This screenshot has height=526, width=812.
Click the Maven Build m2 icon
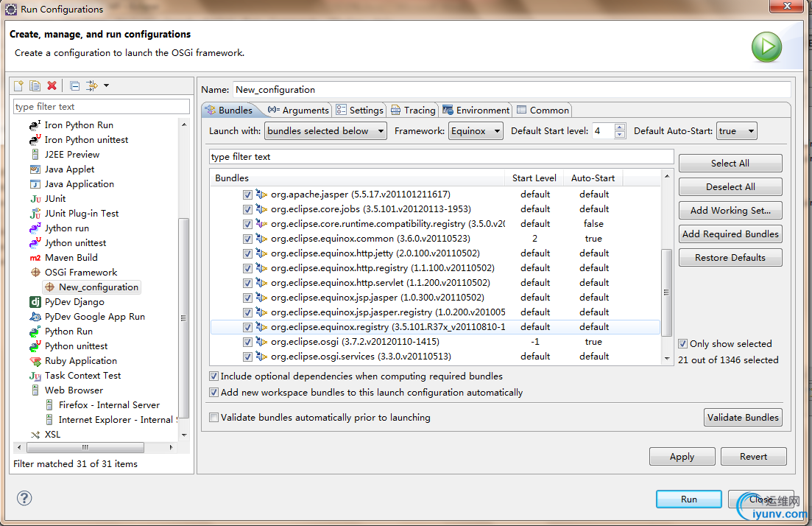pos(35,258)
